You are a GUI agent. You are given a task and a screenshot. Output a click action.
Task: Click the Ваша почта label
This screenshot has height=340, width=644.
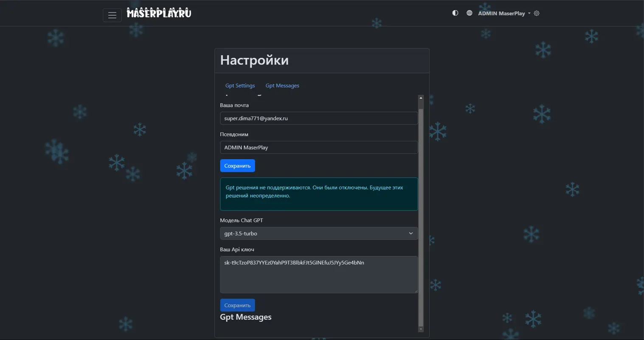coord(234,105)
